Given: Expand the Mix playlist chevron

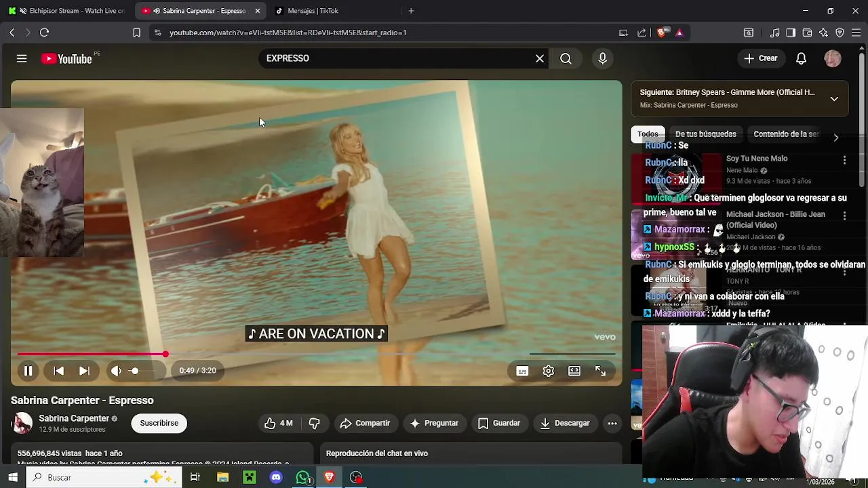Looking at the screenshot, I should click(x=834, y=98).
